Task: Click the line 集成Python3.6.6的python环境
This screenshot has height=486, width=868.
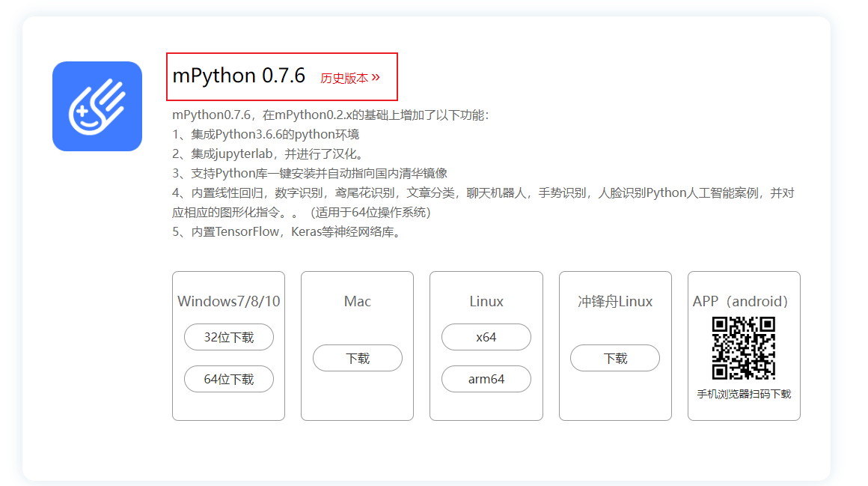Action: tap(266, 134)
